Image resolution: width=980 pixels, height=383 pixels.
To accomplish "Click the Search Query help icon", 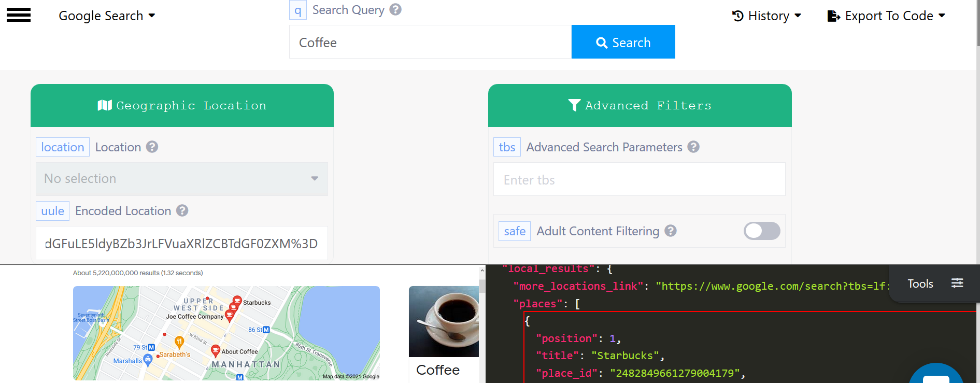I will [395, 9].
